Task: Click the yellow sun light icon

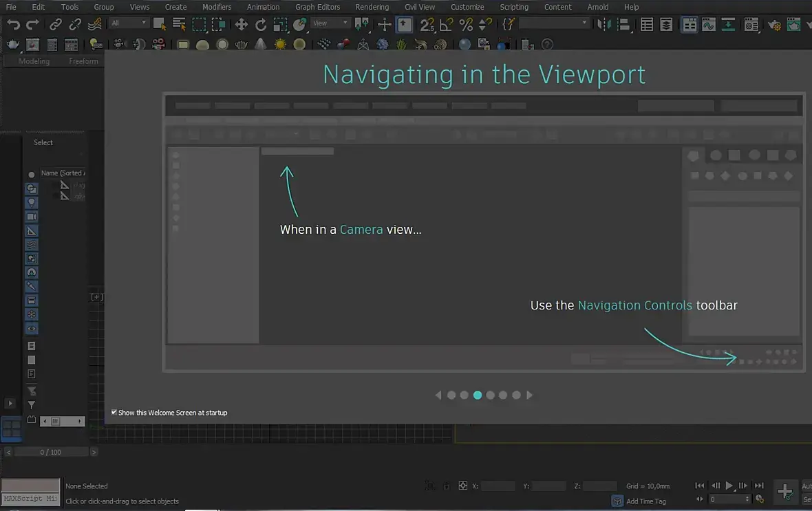Action: [280, 45]
